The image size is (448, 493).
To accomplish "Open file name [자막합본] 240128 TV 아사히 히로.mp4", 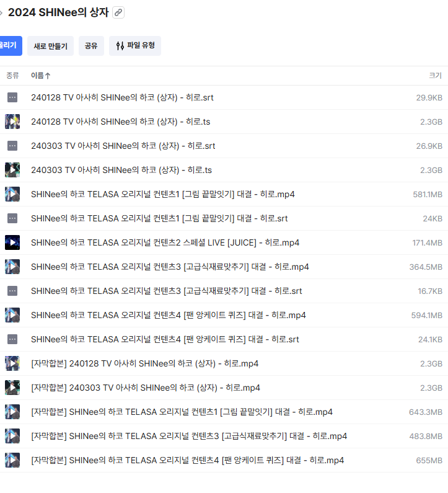I will coord(145,363).
